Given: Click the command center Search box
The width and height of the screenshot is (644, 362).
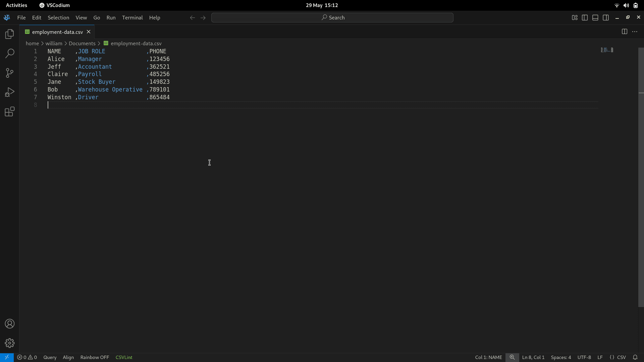Looking at the screenshot, I should [x=332, y=17].
